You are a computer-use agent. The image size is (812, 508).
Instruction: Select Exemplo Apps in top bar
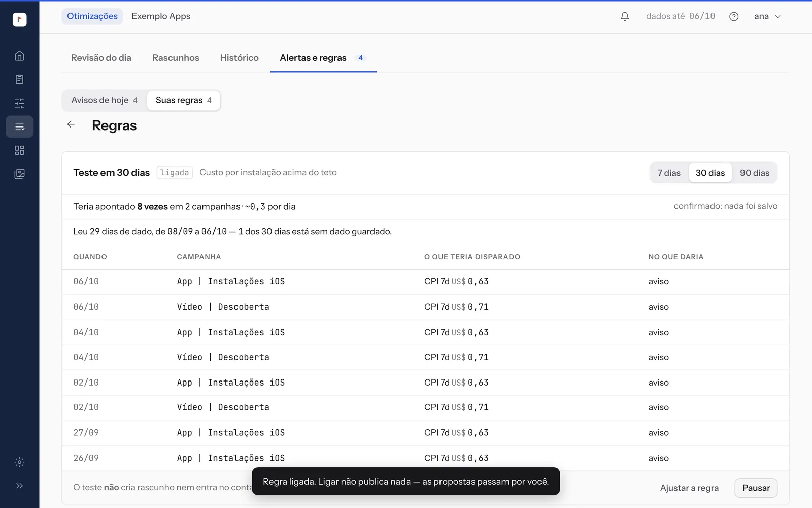click(161, 16)
